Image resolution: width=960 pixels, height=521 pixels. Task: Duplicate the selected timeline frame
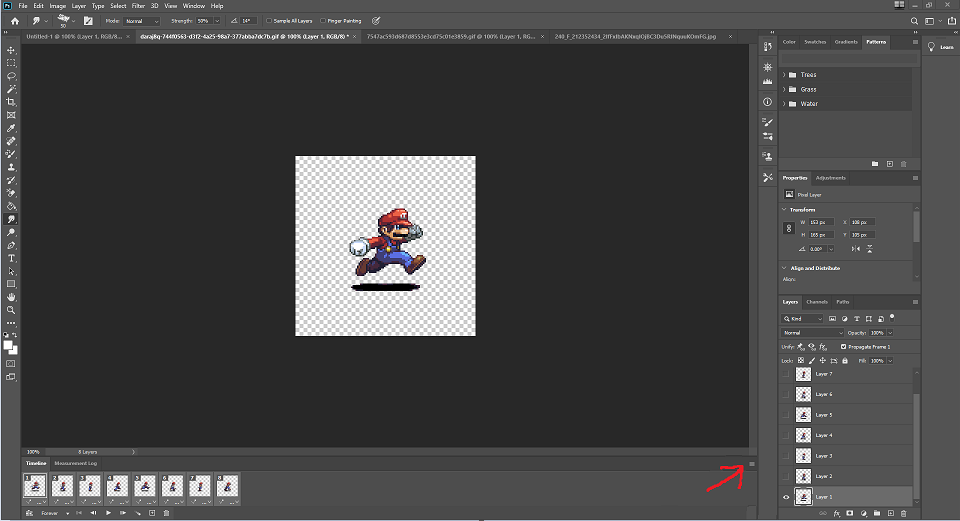pos(152,513)
